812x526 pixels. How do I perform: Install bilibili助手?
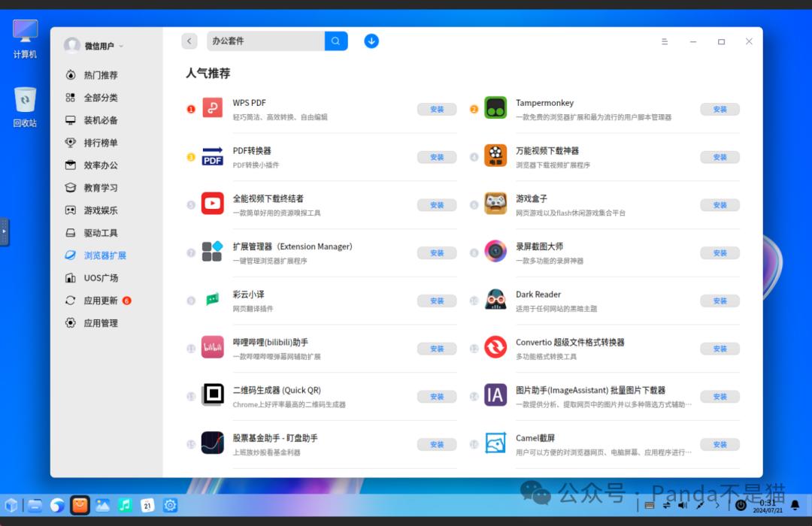click(x=437, y=349)
